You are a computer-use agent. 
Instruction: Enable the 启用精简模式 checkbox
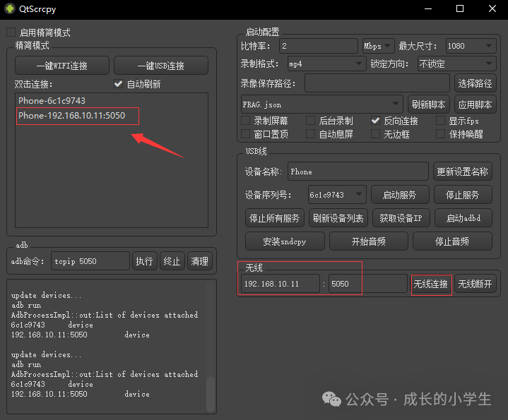click(x=11, y=32)
